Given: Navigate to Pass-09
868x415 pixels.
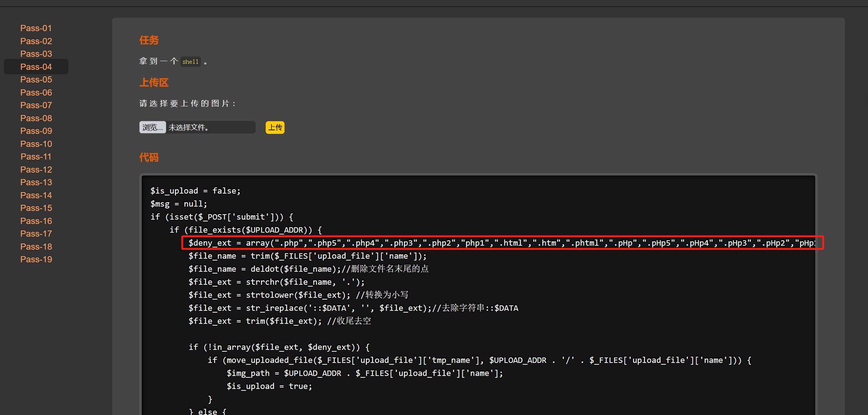Looking at the screenshot, I should (x=36, y=131).
